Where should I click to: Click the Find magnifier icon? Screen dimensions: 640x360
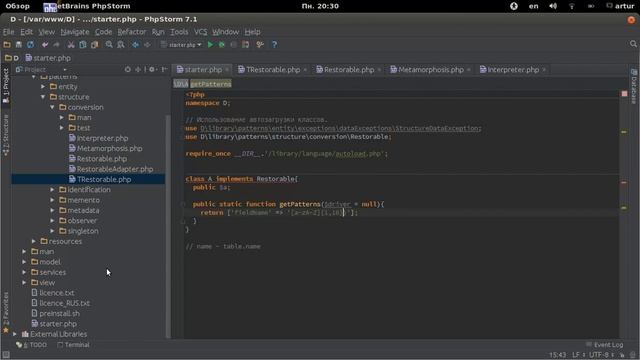109,44
